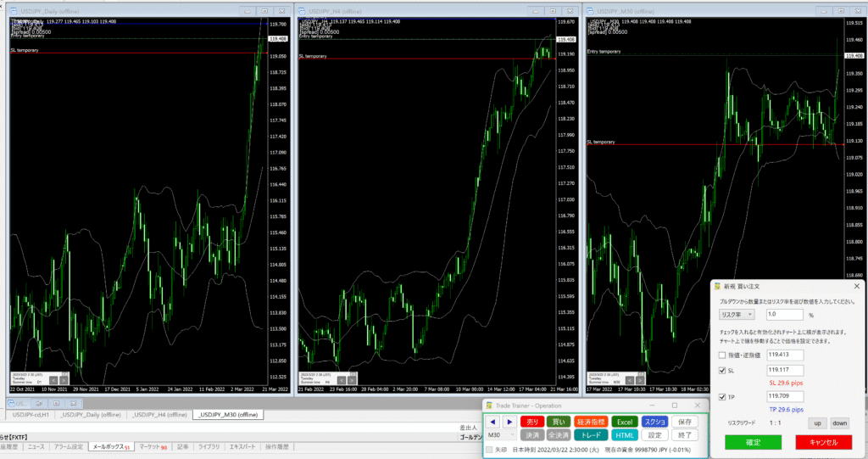Viewport: 868px width, 459px height.
Task: Open the メールボックス terminal tab
Action: pos(111,447)
